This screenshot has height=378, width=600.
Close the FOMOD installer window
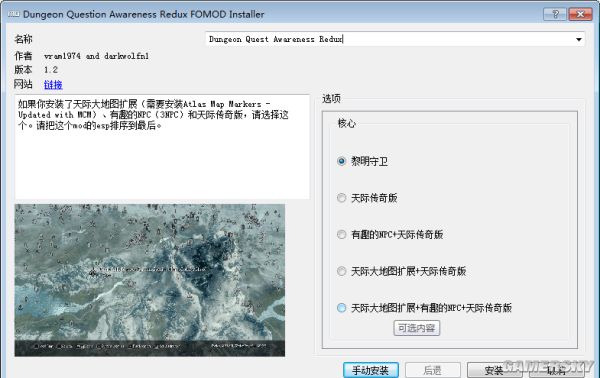(x=580, y=14)
